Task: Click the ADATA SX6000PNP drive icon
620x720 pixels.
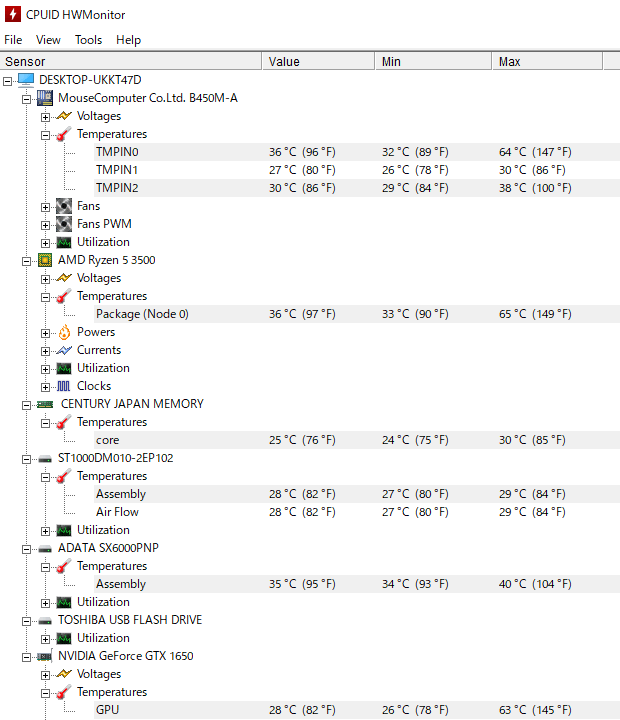Action: 45,548
